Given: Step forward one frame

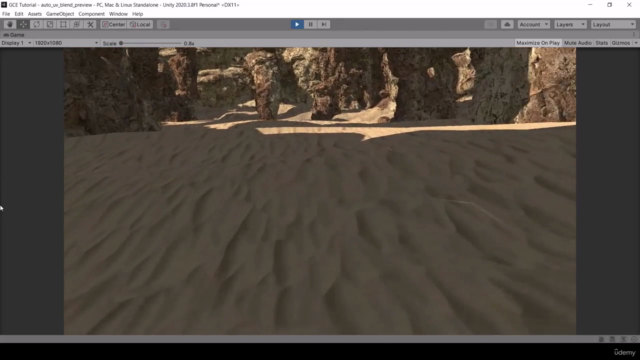Looking at the screenshot, I should [324, 24].
